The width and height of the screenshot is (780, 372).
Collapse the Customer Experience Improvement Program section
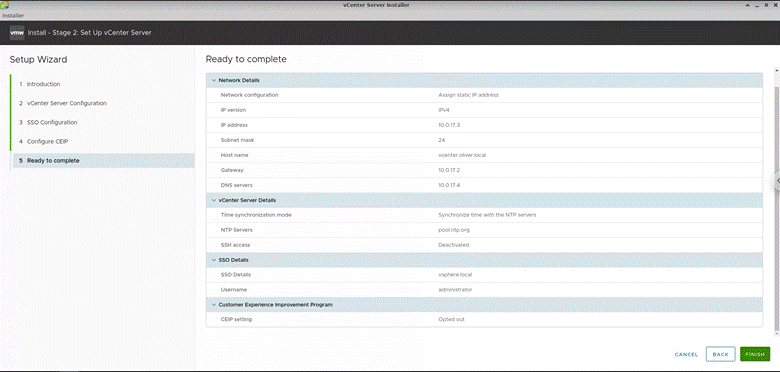pos(214,304)
